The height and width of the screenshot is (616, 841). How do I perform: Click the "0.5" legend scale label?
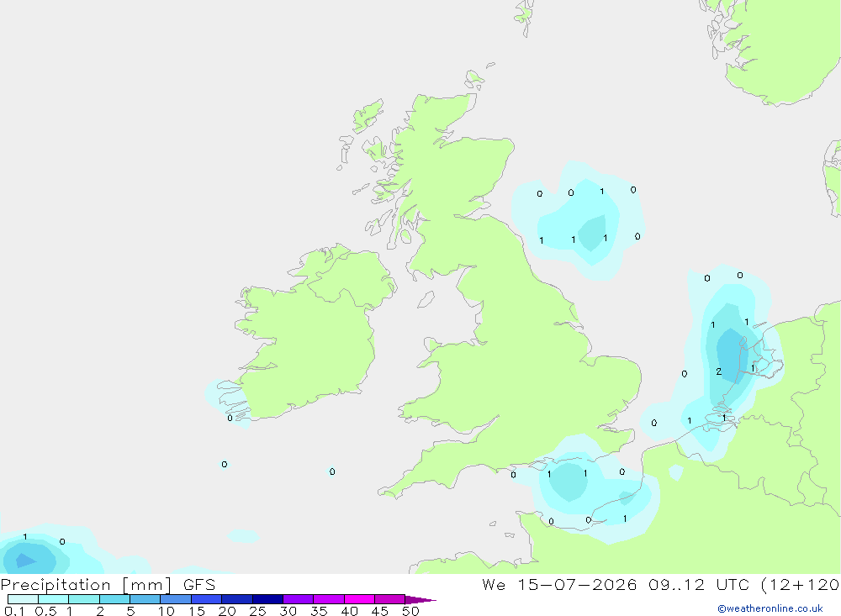coord(46,611)
